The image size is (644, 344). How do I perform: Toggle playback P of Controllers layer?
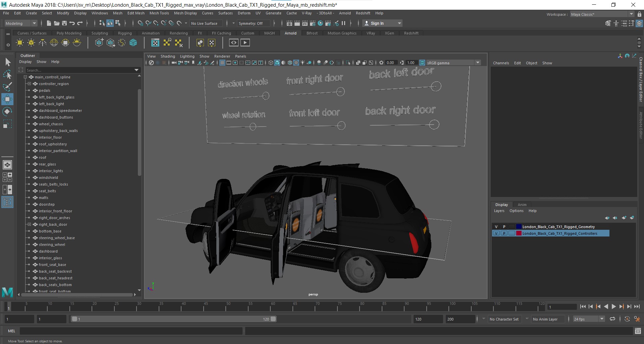click(x=504, y=233)
